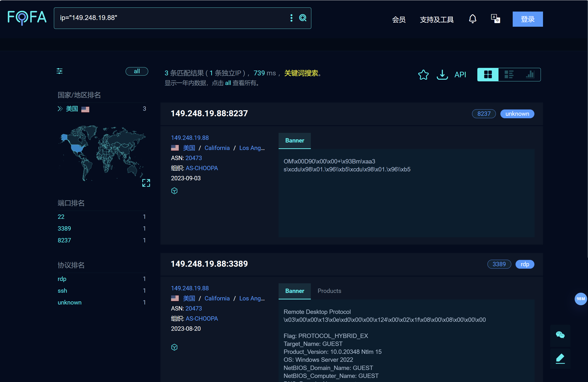588x382 pixels.
Task: Open the three-dot search options menu
Action: coord(291,18)
